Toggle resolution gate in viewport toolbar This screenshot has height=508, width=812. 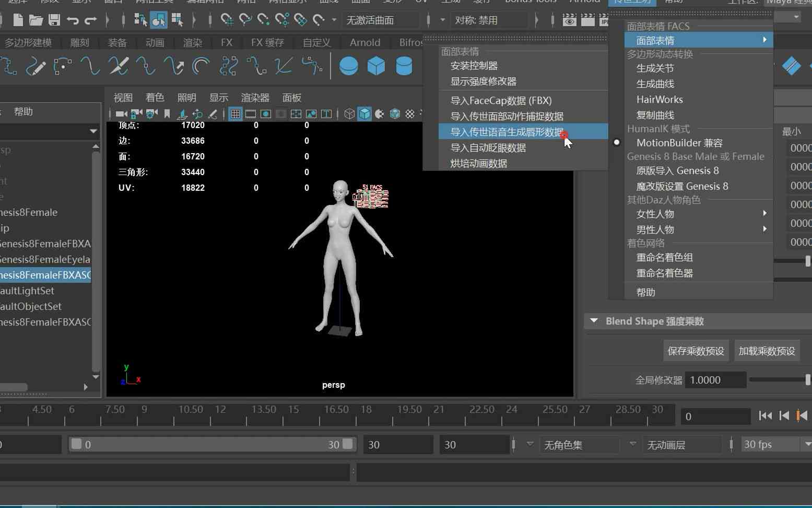[x=266, y=114]
